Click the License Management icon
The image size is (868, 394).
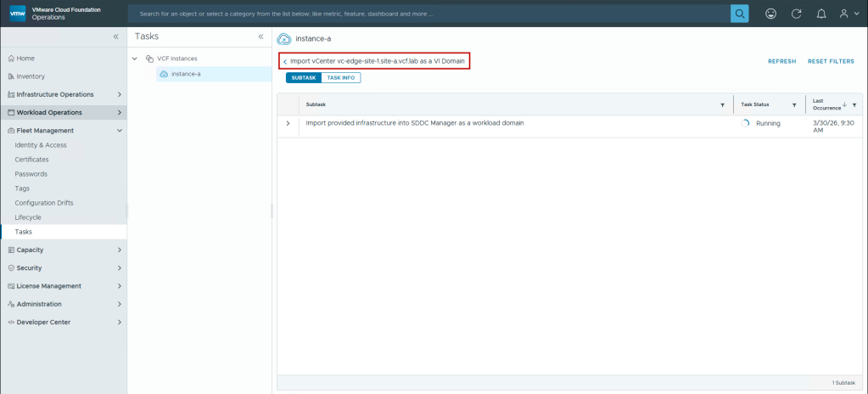pyautogui.click(x=11, y=286)
